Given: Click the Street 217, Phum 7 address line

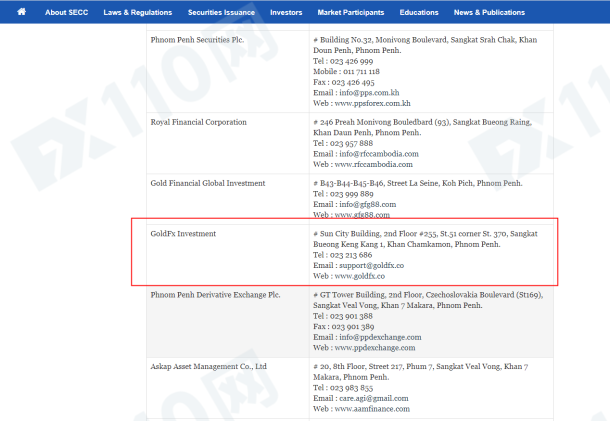Looking at the screenshot, I should [x=421, y=372].
